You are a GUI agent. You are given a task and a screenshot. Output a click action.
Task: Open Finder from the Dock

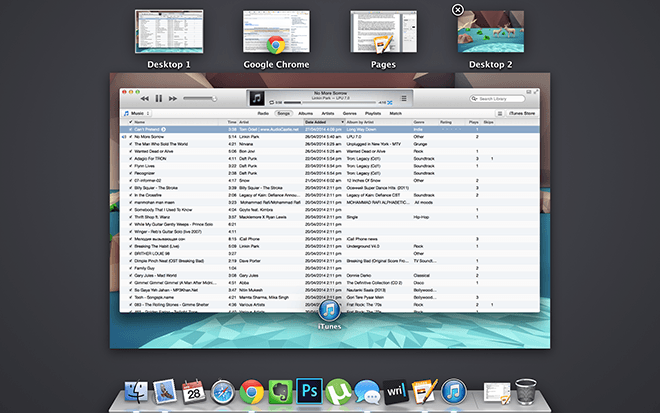click(x=136, y=392)
